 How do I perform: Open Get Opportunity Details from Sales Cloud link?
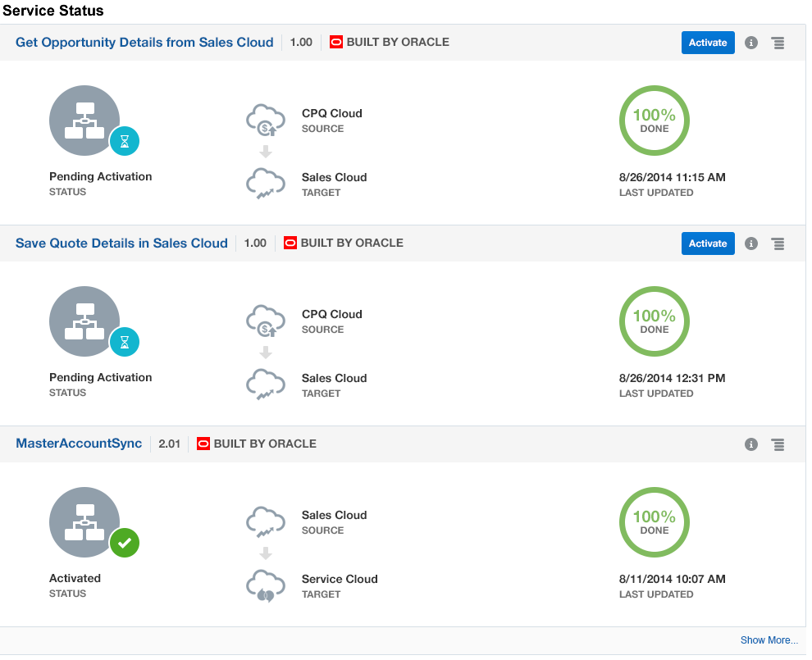[x=144, y=42]
